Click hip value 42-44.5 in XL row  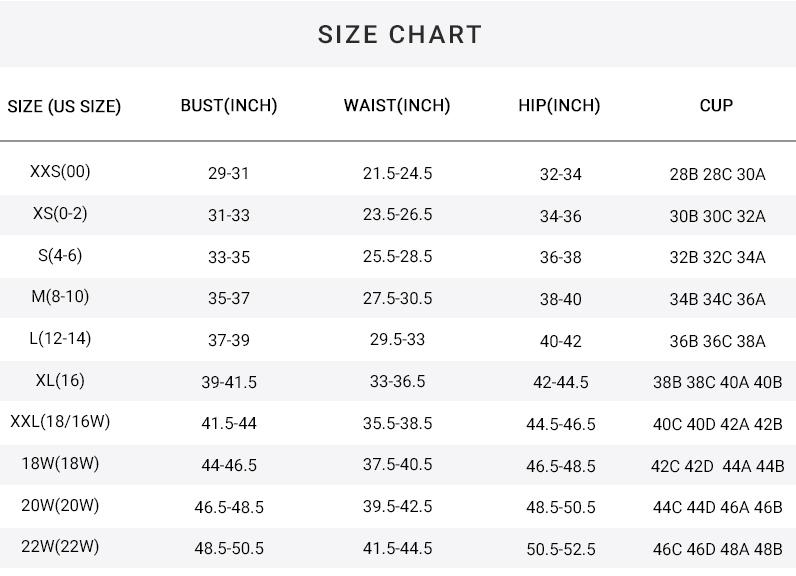pos(561,383)
